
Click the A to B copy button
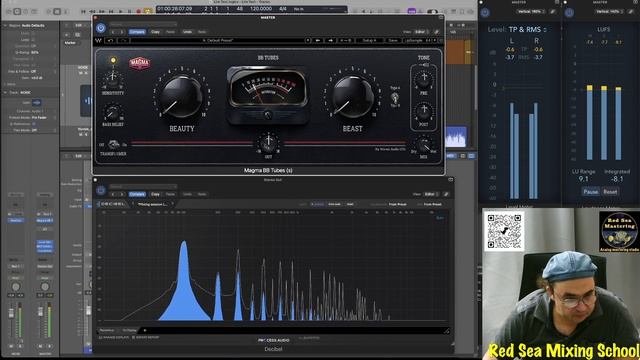point(346,41)
